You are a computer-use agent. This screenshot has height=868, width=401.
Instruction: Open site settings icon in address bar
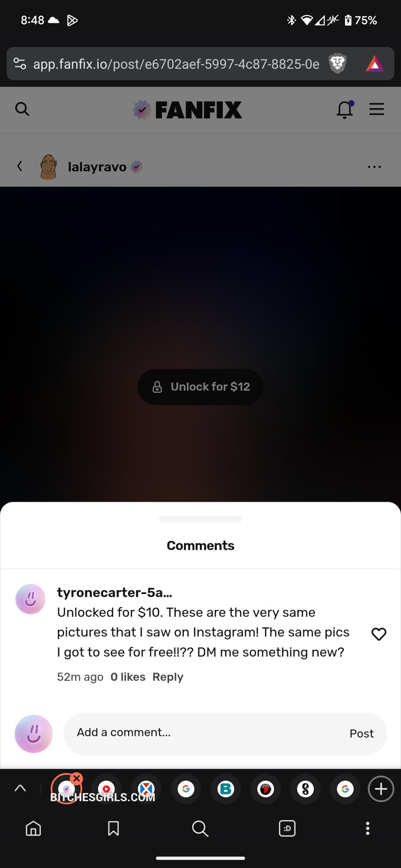click(x=20, y=64)
